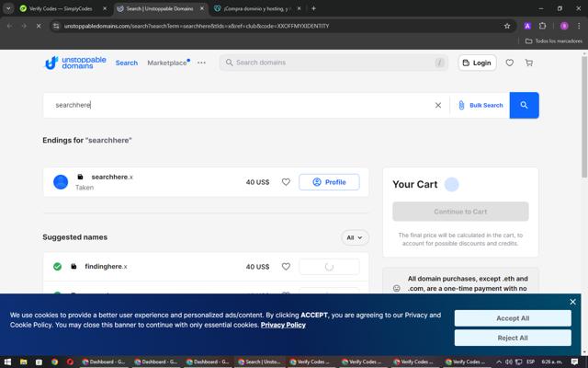Show hidden system tray icons
Viewport: 588px width, 368px height.
[499, 362]
